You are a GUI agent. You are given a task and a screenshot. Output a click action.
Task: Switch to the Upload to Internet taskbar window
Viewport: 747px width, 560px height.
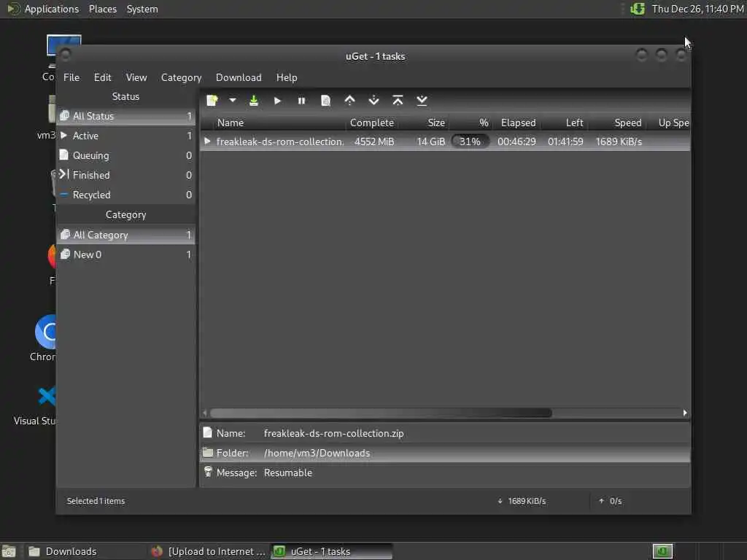209,551
